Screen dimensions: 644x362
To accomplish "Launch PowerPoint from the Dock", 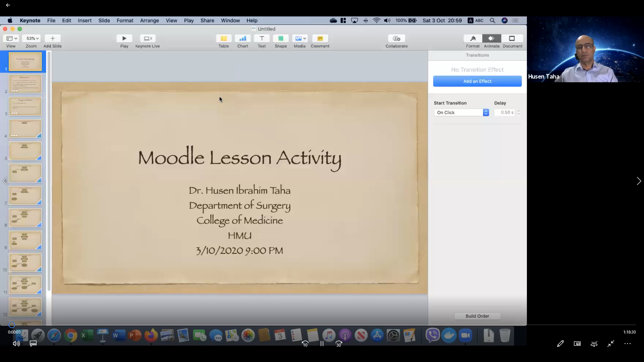I will 135,335.
